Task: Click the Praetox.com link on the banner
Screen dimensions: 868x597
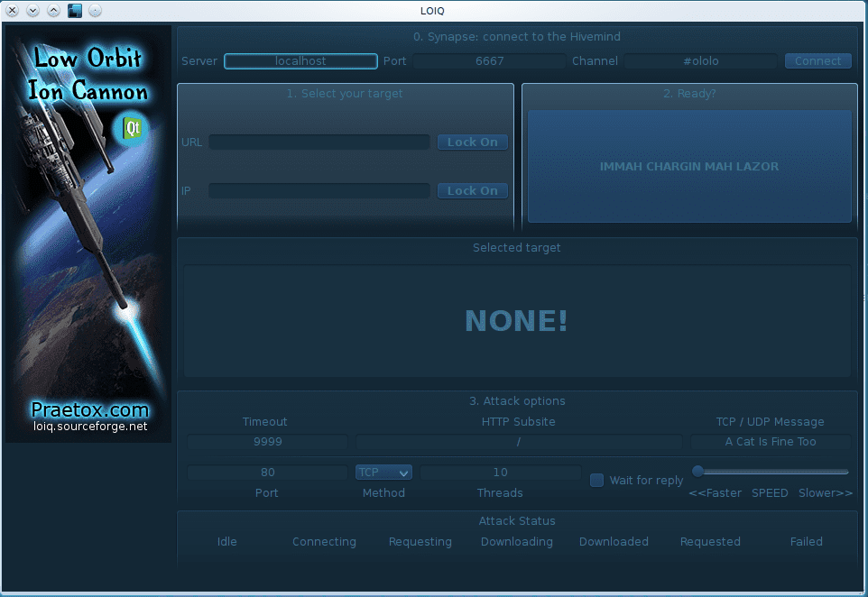Action: (x=89, y=409)
